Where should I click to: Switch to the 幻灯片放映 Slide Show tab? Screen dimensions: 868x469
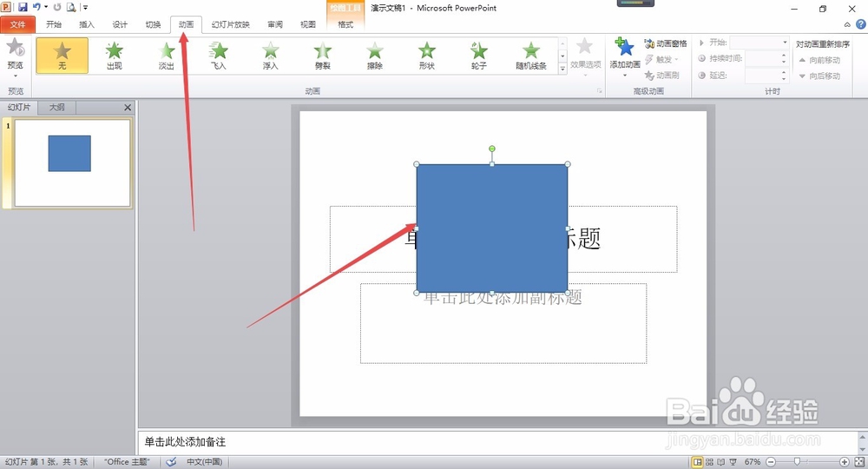click(231, 24)
